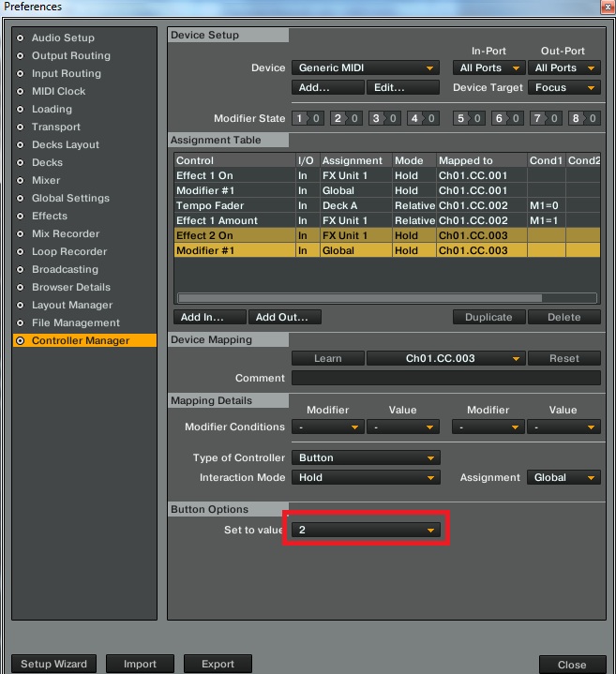This screenshot has height=674, width=616.
Task: Click the assignment table horizontal scrollbar
Action: [x=360, y=298]
